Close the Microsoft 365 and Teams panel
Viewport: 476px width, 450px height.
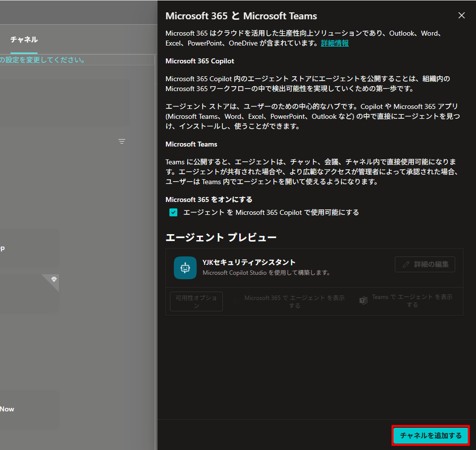(x=461, y=15)
